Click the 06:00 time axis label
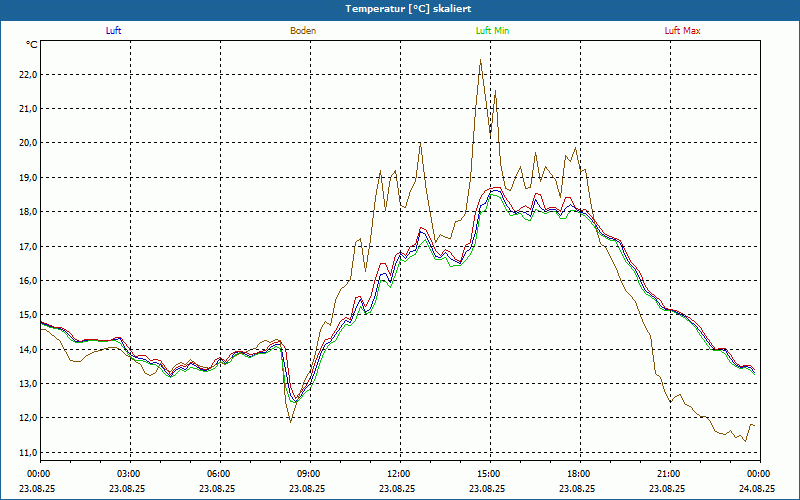The width and height of the screenshot is (800, 500). tap(219, 474)
